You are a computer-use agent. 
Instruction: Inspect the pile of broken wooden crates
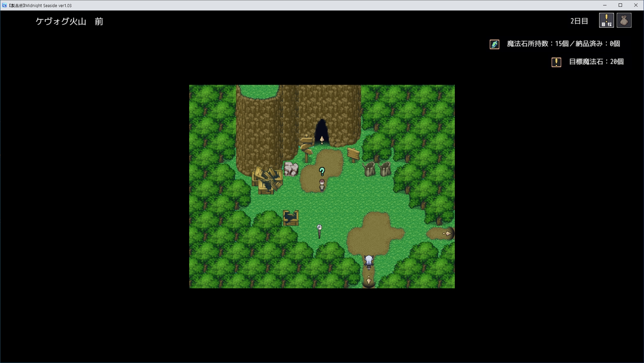point(267,181)
